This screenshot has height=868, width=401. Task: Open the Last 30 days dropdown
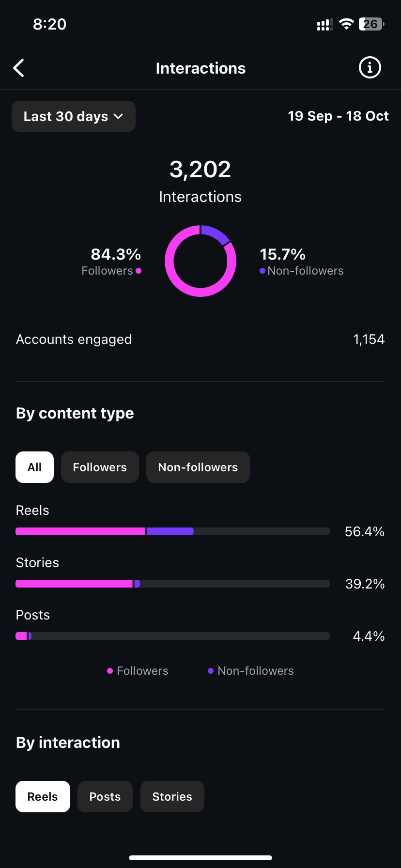74,116
